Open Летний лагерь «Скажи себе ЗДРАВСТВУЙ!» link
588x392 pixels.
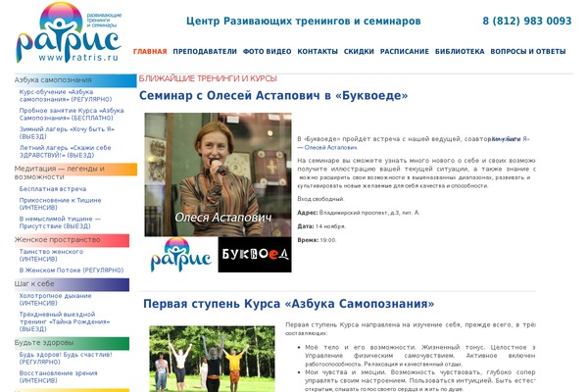[x=66, y=151]
